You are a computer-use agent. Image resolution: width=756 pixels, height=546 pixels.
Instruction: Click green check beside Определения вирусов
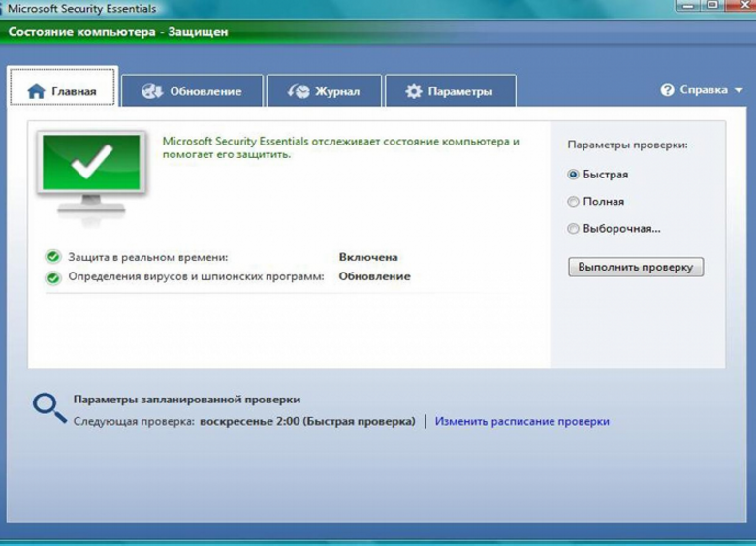click(53, 276)
